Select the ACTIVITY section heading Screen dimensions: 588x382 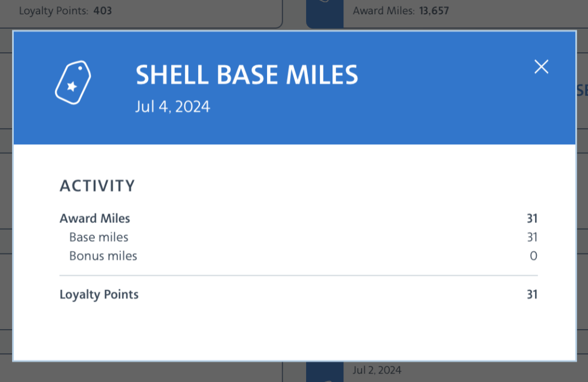pos(97,186)
